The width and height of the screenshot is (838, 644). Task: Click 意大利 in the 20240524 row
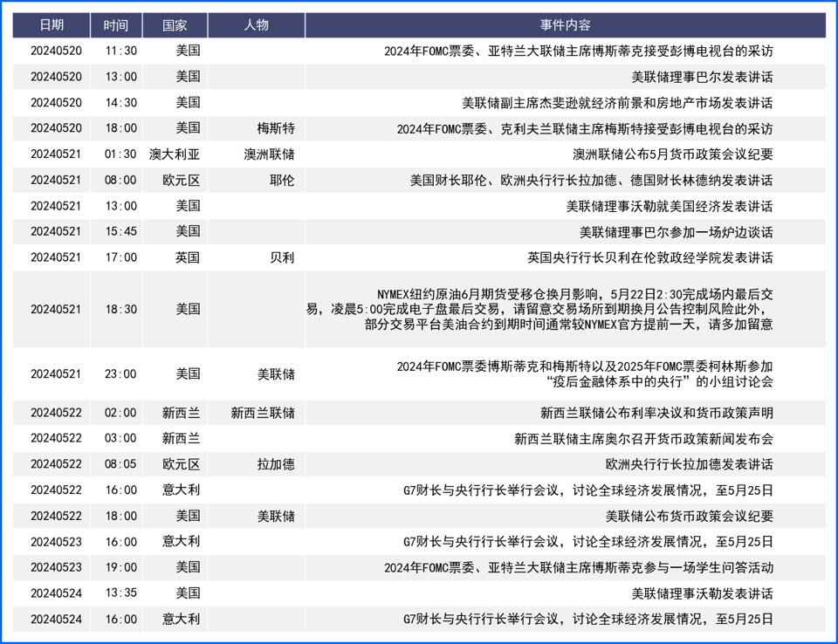point(182,620)
